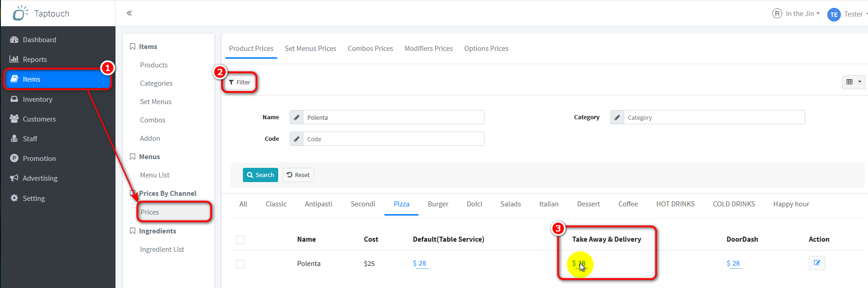
Task: Select the Burger category tab
Action: click(438, 204)
